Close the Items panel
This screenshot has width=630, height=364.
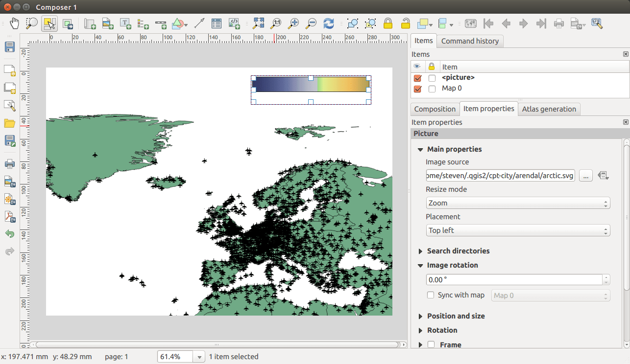click(x=625, y=54)
